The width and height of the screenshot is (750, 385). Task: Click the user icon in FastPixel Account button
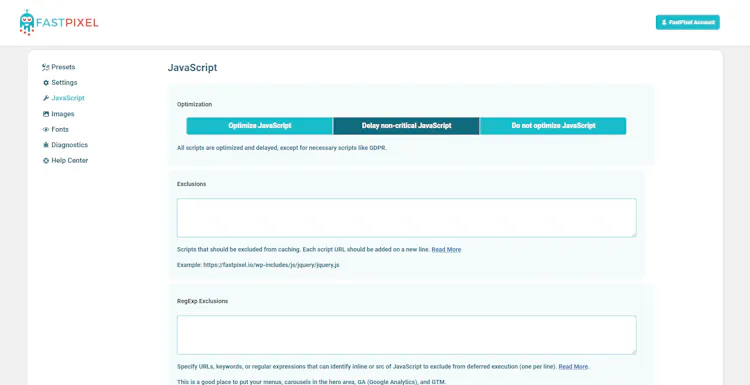(664, 22)
